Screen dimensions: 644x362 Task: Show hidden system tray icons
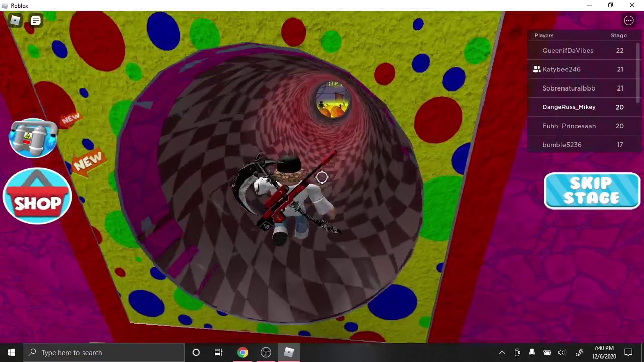coord(502,352)
